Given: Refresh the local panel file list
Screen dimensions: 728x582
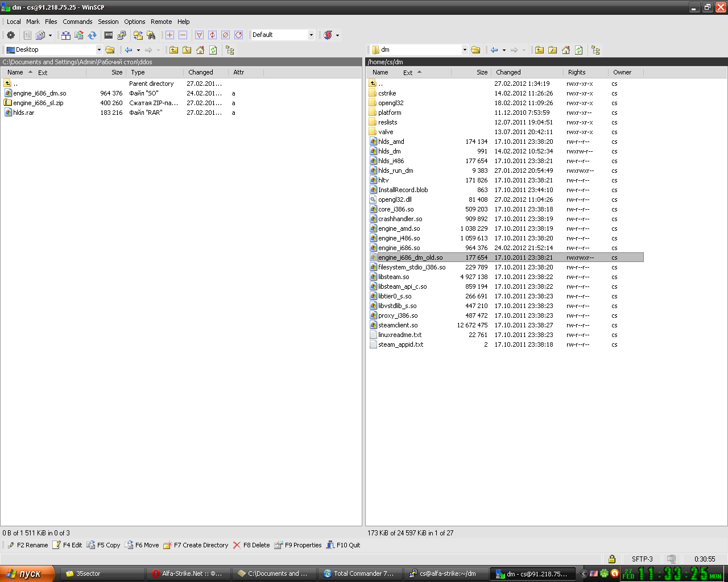Looking at the screenshot, I should click(x=213, y=50).
